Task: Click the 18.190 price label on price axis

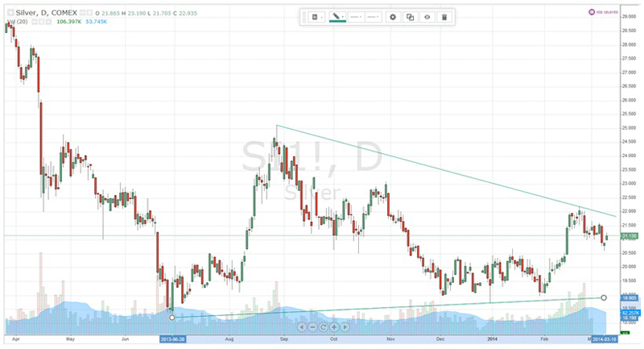Action: point(630,318)
